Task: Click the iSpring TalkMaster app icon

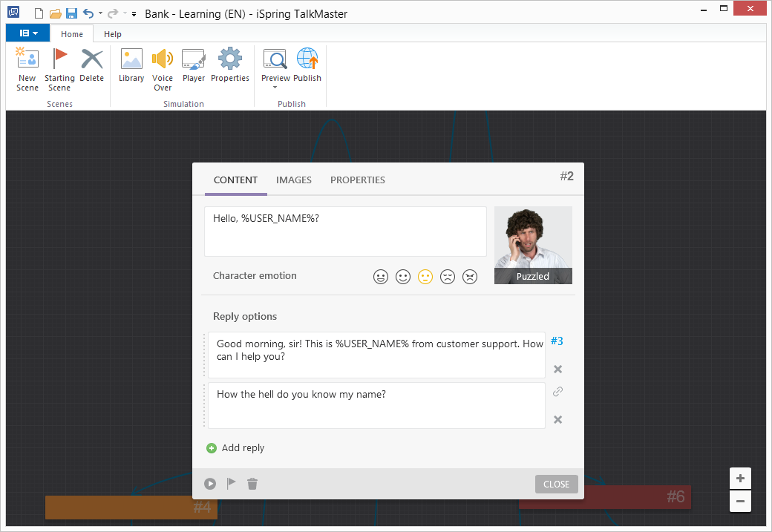Action: (x=13, y=12)
